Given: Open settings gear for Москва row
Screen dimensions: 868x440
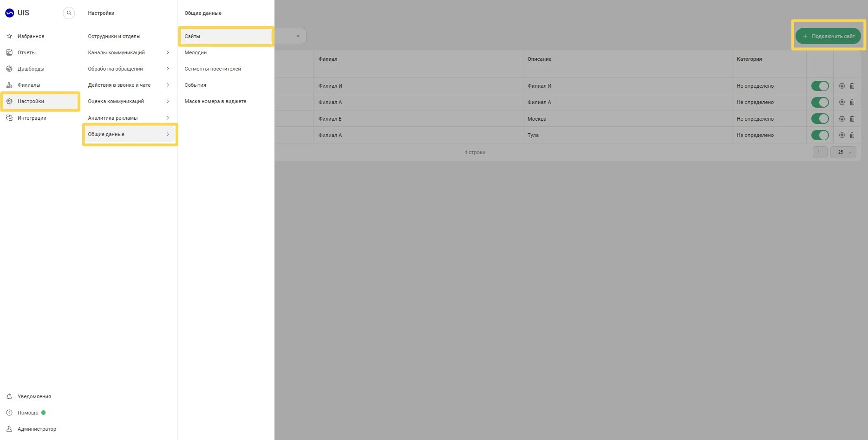Looking at the screenshot, I should click(x=842, y=119).
